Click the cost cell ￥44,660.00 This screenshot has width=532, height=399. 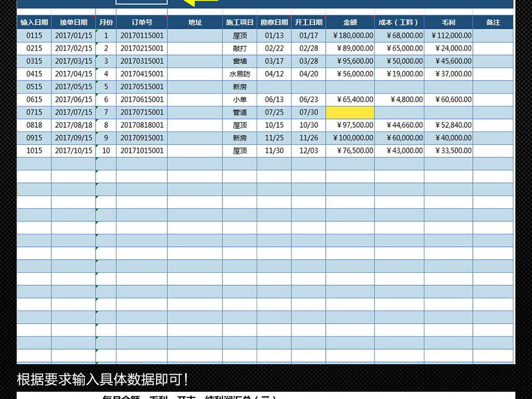click(x=400, y=125)
